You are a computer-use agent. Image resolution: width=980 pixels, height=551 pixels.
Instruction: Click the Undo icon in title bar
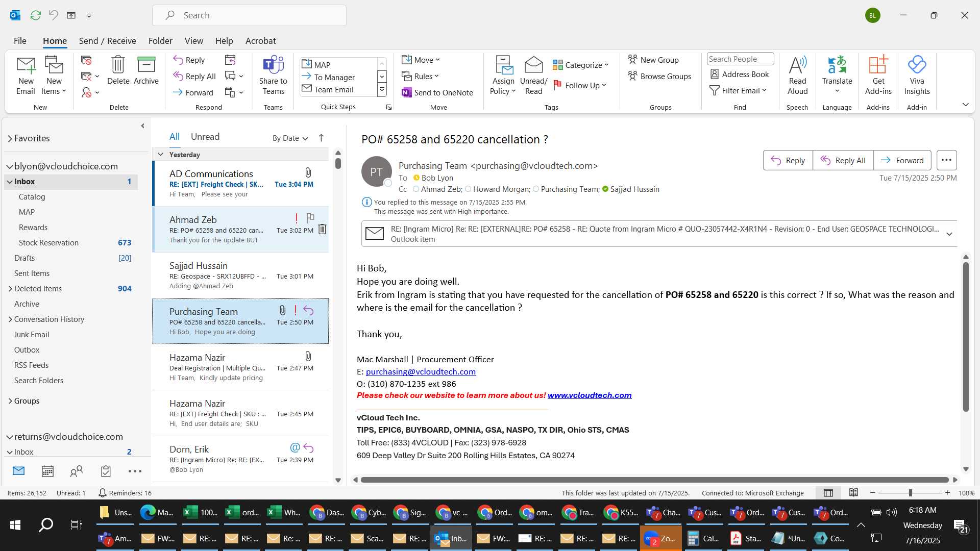pyautogui.click(x=53, y=15)
